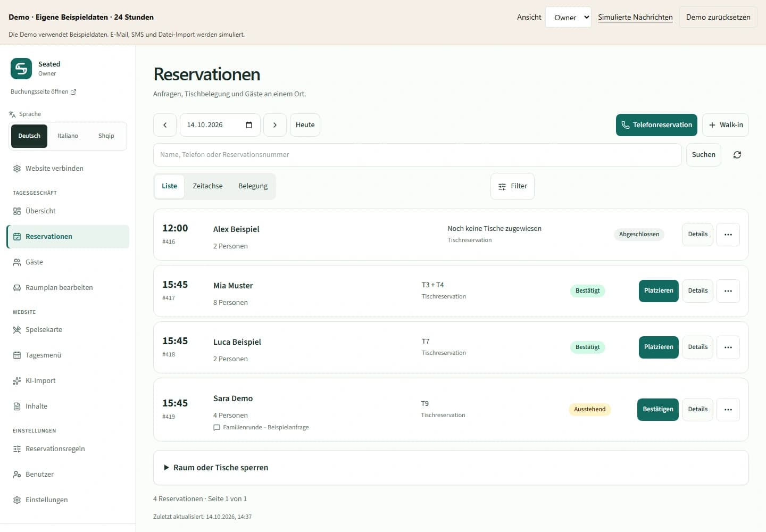Go to previous day with left arrow
Image resolution: width=766 pixels, height=532 pixels.
click(x=165, y=125)
